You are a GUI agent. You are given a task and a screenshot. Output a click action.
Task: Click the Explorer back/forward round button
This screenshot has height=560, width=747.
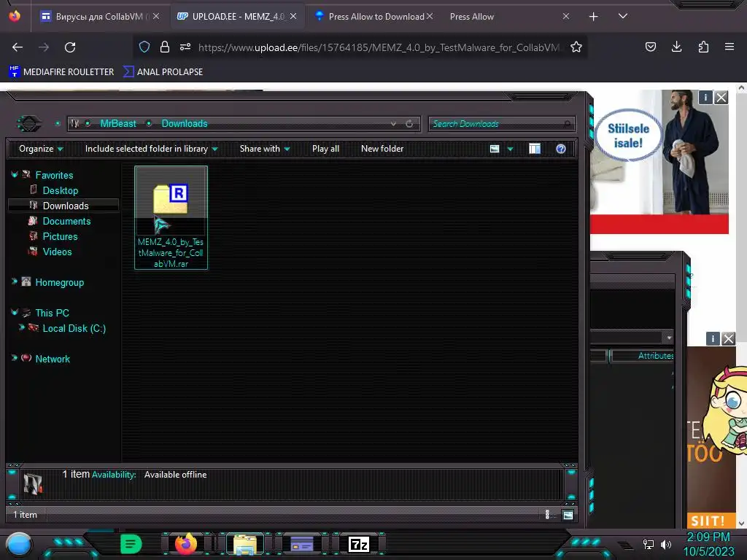click(x=29, y=124)
